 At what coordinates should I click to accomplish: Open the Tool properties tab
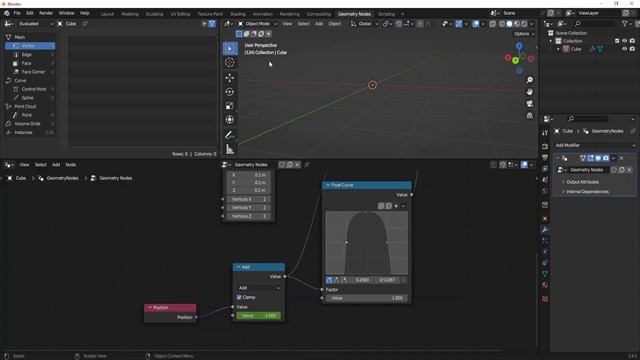(545, 133)
